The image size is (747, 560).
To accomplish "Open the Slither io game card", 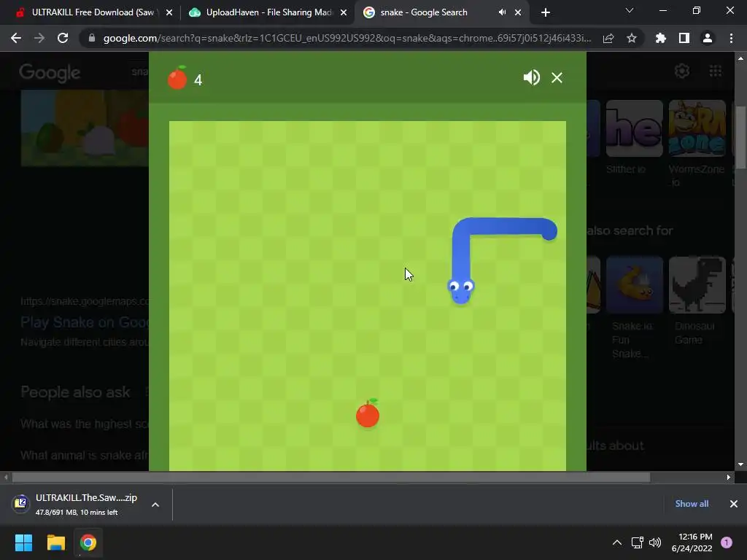I will [634, 138].
